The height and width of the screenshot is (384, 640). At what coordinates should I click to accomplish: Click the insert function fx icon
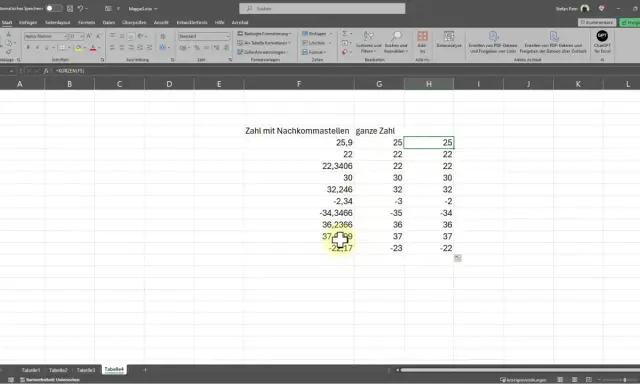click(x=46, y=71)
